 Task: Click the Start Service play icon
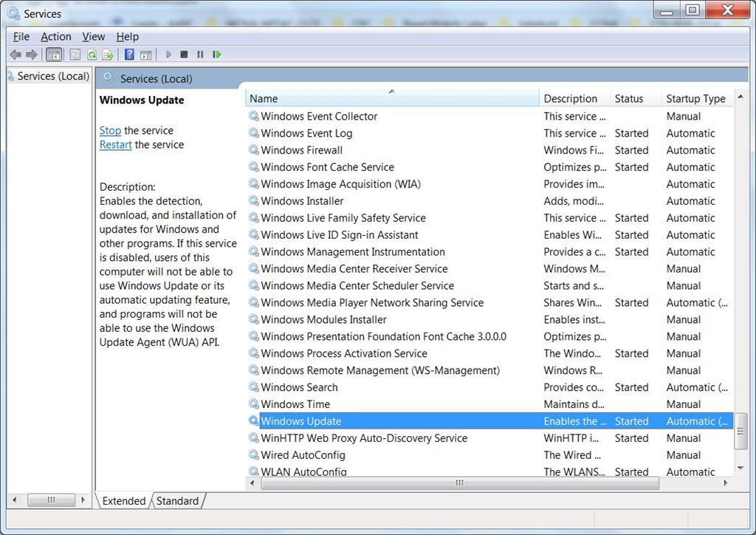pos(168,55)
